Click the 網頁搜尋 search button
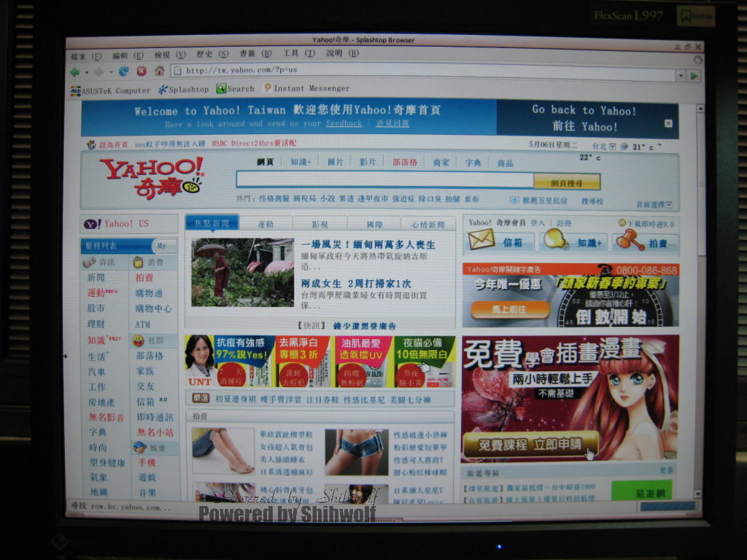 click(x=566, y=182)
